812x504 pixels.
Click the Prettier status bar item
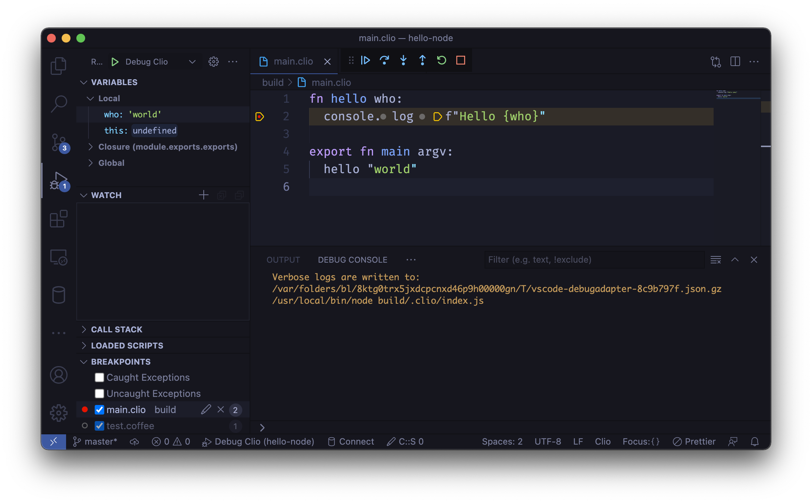[694, 442]
